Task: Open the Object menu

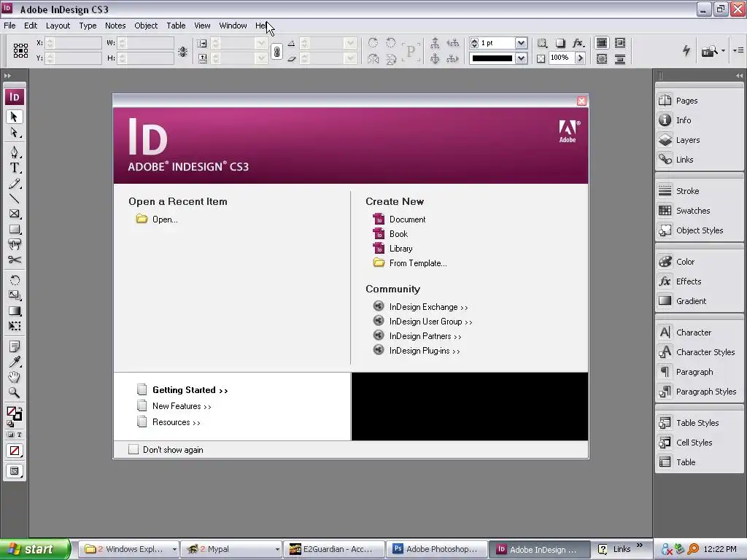Action: click(146, 26)
